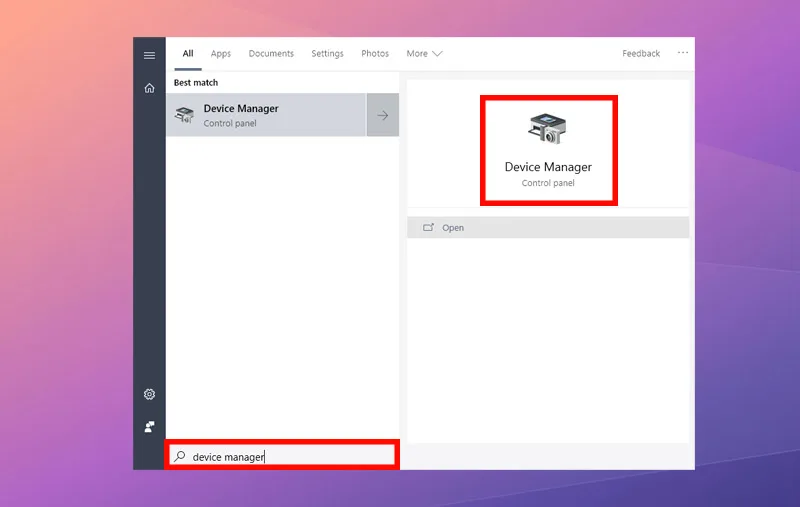Click the magnifier icon in the search box
800x507 pixels.
pos(180,456)
